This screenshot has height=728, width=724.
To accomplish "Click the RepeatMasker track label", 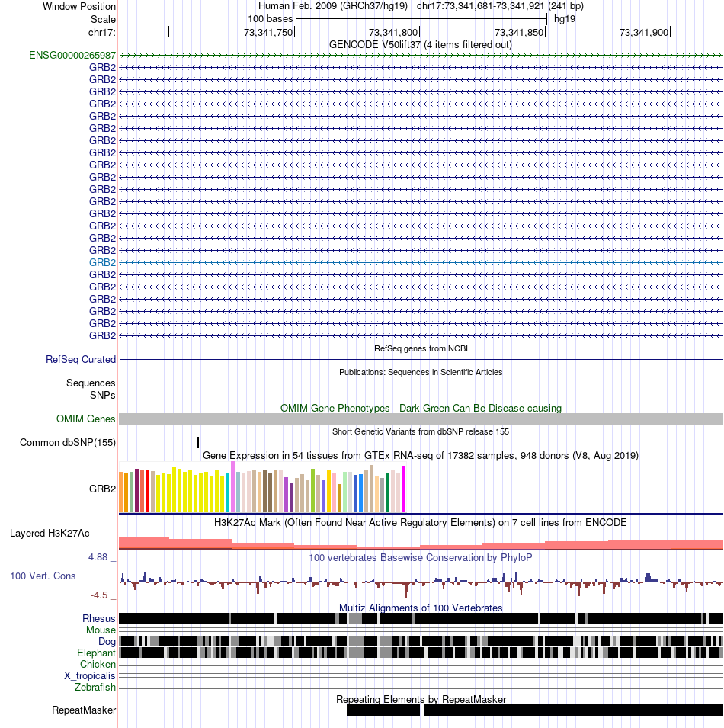I will (84, 710).
